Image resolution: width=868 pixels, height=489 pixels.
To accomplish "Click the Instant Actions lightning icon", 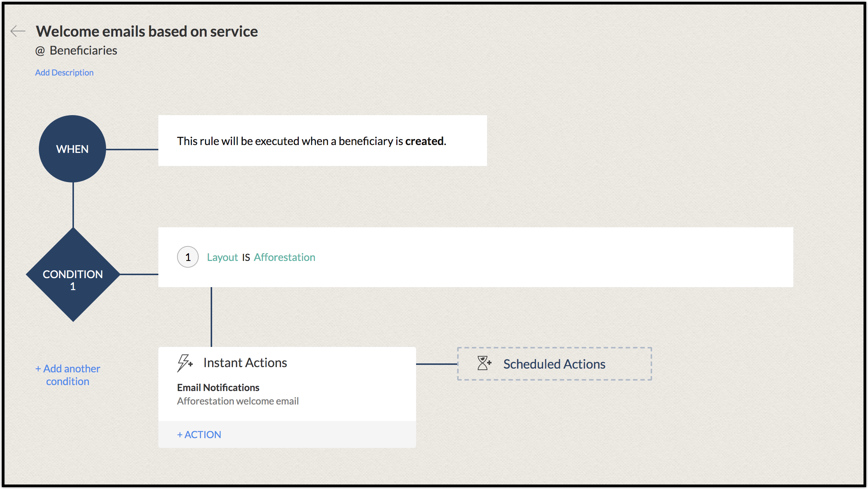I will click(185, 363).
